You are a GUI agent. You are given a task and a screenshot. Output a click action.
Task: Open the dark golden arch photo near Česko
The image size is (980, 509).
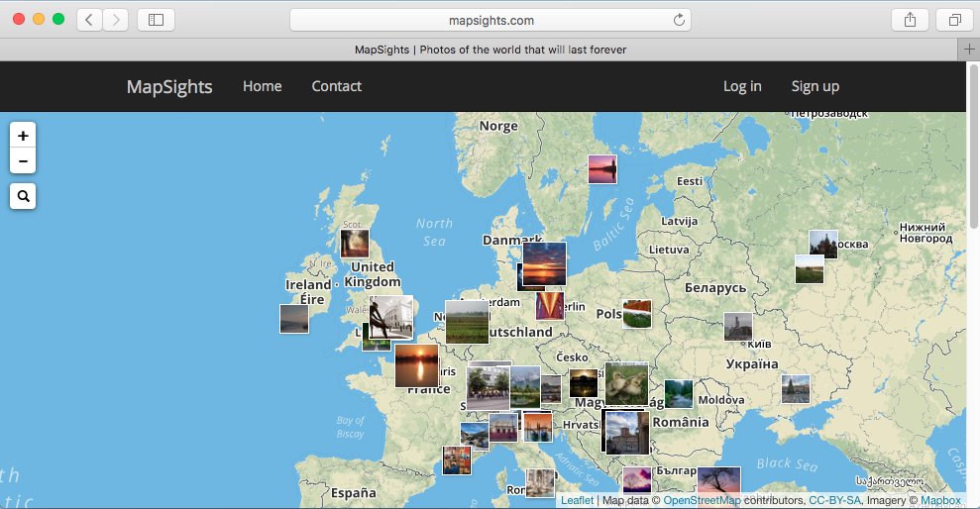[x=584, y=383]
